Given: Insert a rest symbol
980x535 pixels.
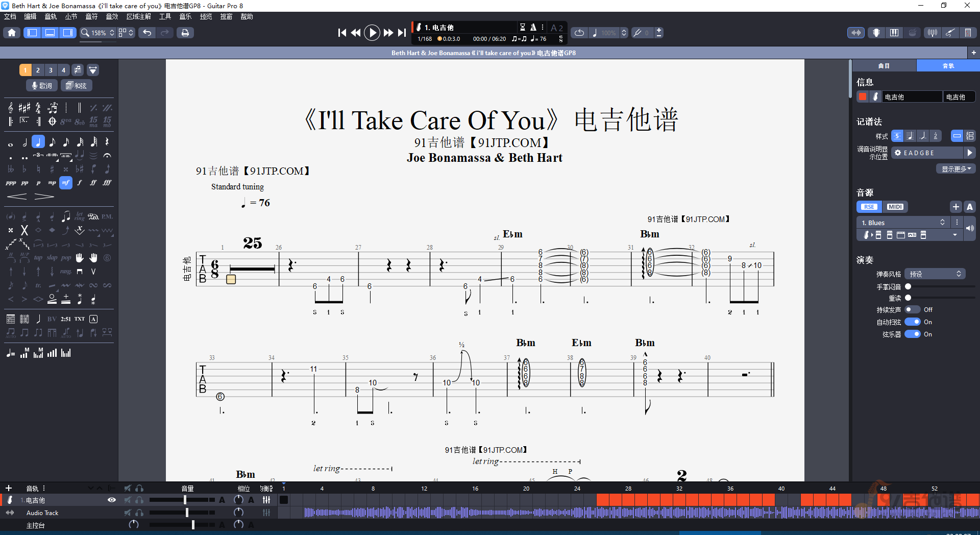Looking at the screenshot, I should [x=107, y=142].
